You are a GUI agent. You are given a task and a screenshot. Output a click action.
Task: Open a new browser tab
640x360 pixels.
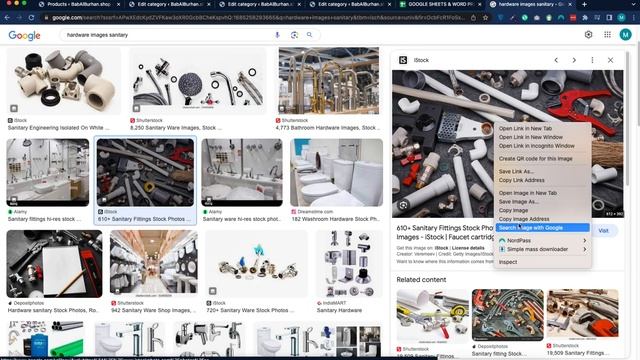click(584, 4)
